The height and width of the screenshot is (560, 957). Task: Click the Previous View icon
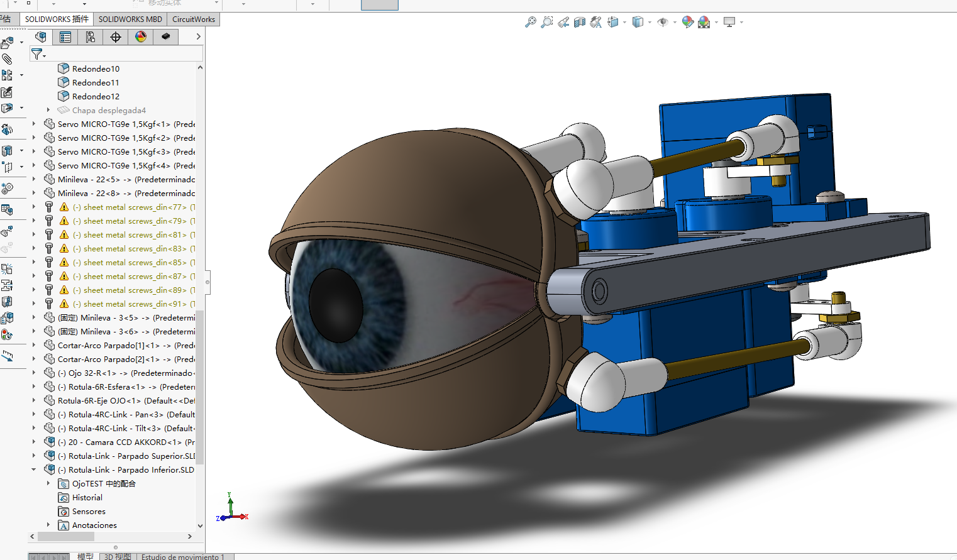click(x=563, y=22)
